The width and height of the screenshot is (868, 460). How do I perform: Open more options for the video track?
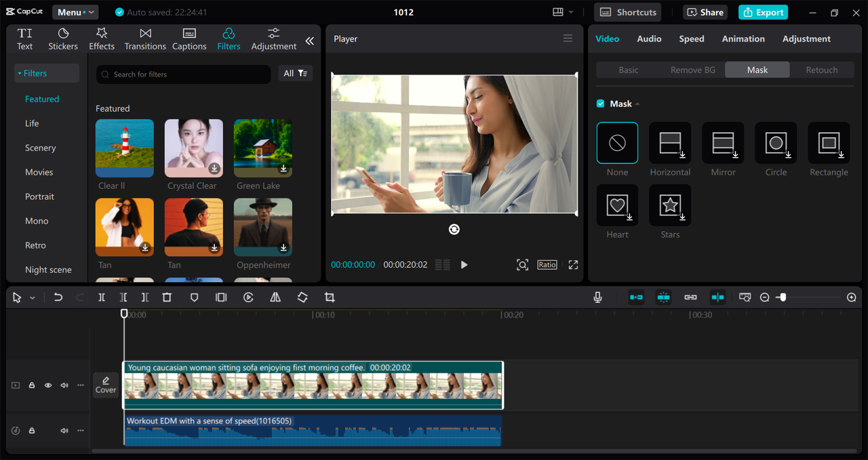tap(81, 385)
